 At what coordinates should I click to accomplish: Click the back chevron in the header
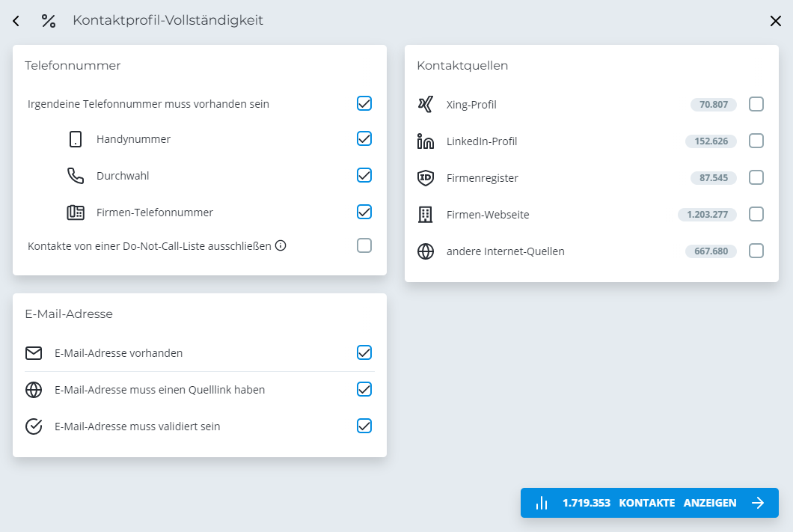click(16, 21)
